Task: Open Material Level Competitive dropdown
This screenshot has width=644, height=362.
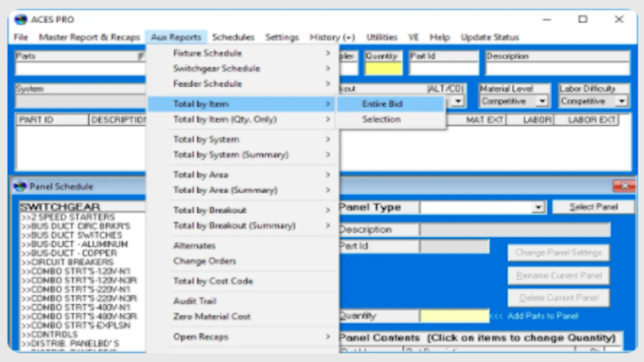Action: pyautogui.click(x=542, y=101)
